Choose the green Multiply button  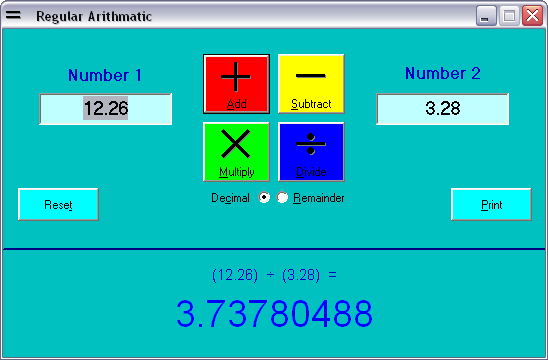pos(236,152)
